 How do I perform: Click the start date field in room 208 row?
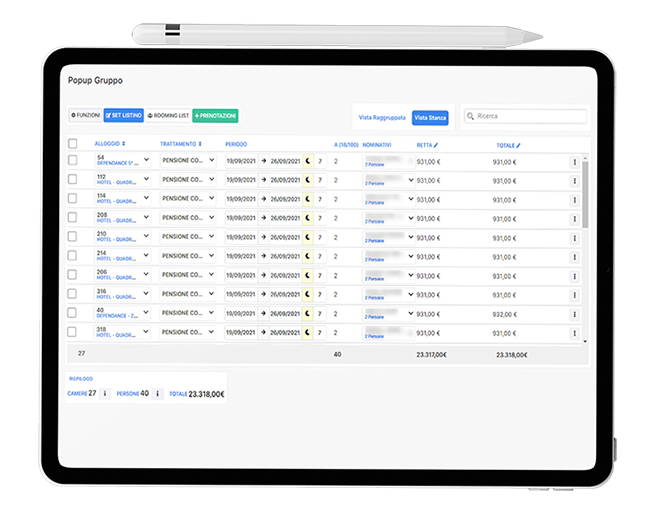[x=241, y=218]
